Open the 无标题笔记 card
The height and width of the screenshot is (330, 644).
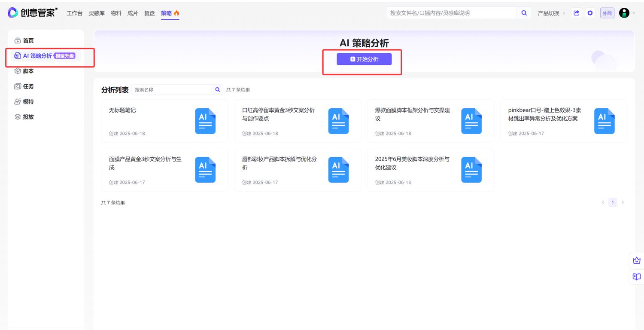coord(164,121)
